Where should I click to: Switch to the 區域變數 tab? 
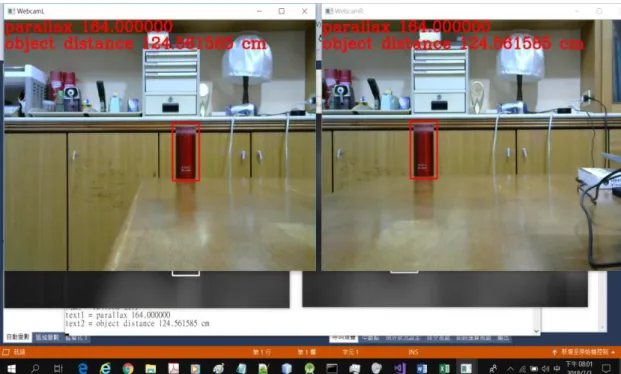point(47,337)
